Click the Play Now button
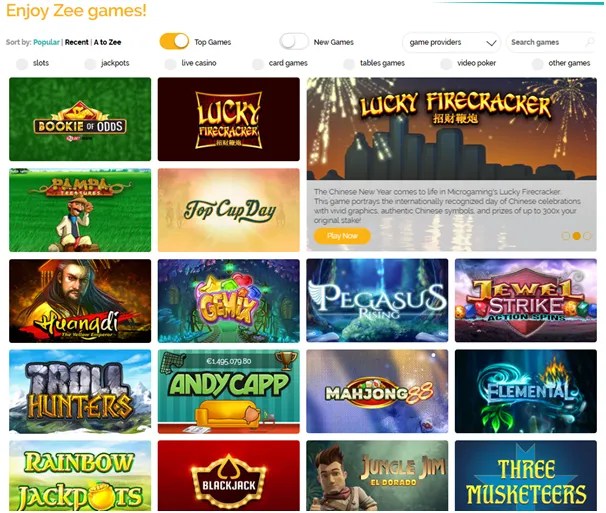Screen dimensions: 606x513 click(x=342, y=236)
